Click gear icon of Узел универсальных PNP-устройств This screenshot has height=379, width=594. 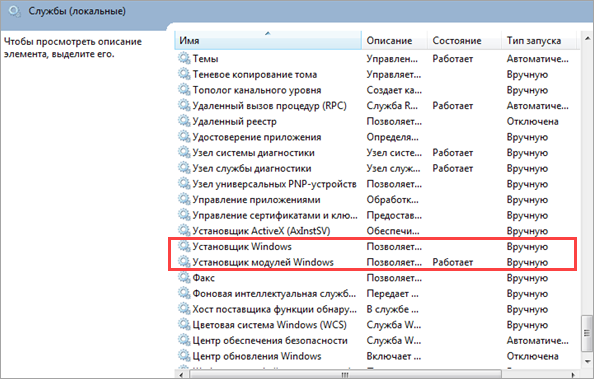[x=184, y=183]
